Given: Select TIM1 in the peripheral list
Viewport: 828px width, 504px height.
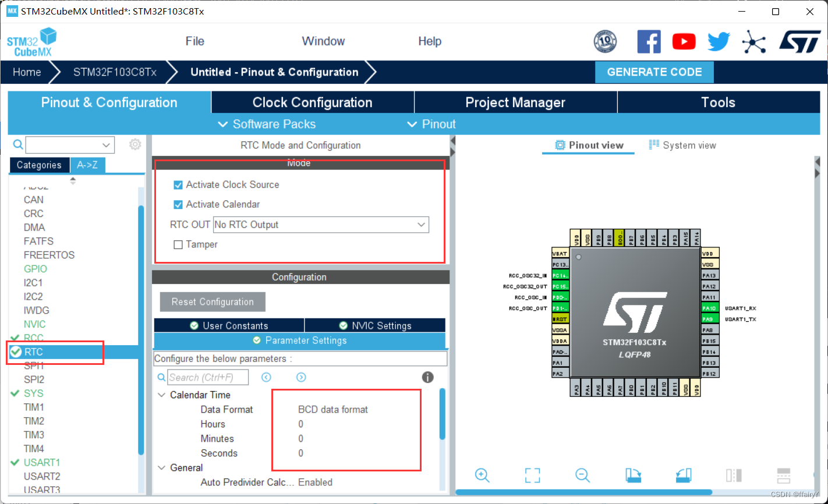Looking at the screenshot, I should (34, 407).
